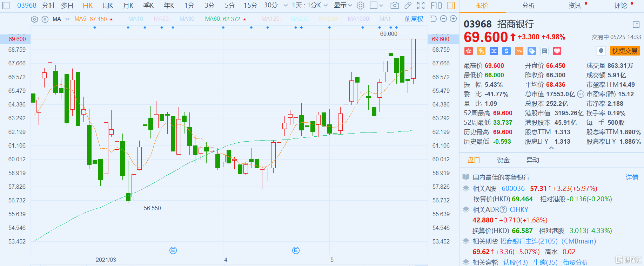Toggle the MA10 moving average line
This screenshot has height=266, width=644.
tap(136, 19)
